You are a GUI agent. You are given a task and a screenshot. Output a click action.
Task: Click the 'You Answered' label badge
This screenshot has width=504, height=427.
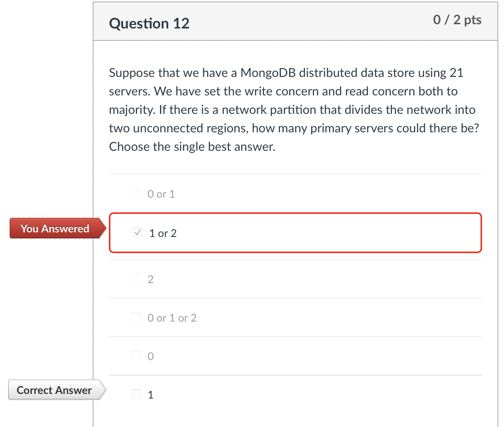(55, 228)
